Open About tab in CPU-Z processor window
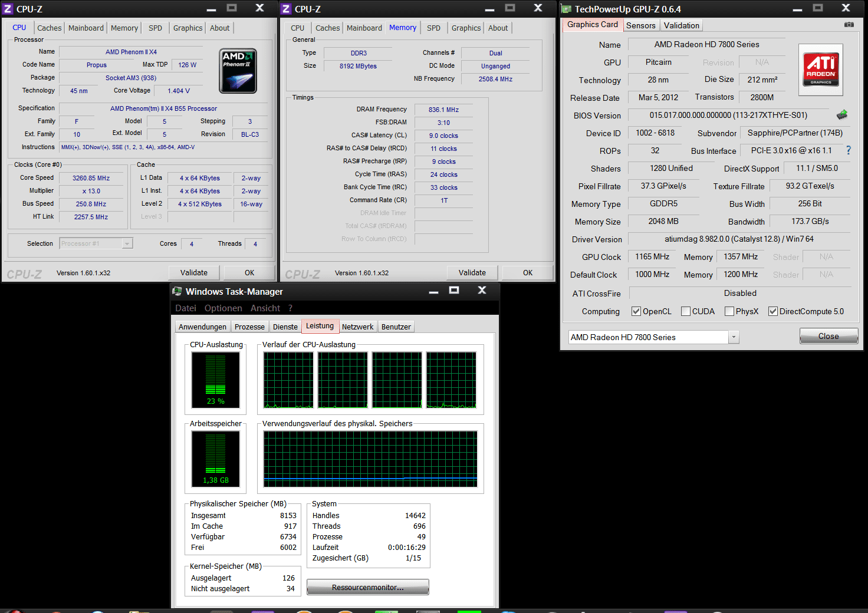 (x=220, y=28)
